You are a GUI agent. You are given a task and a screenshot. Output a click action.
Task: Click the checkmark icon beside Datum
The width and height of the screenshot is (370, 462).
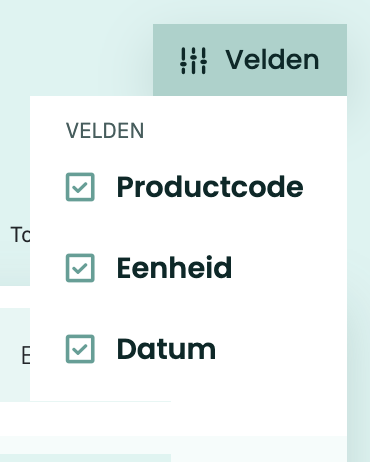click(x=80, y=349)
